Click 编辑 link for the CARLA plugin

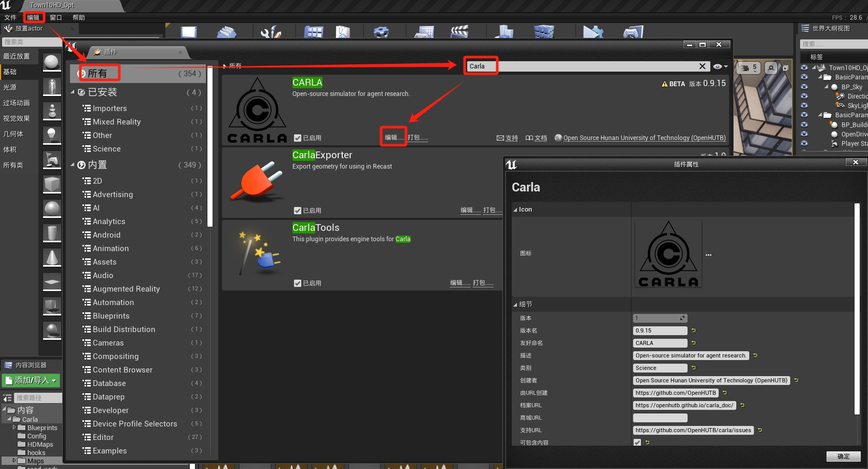(x=394, y=137)
